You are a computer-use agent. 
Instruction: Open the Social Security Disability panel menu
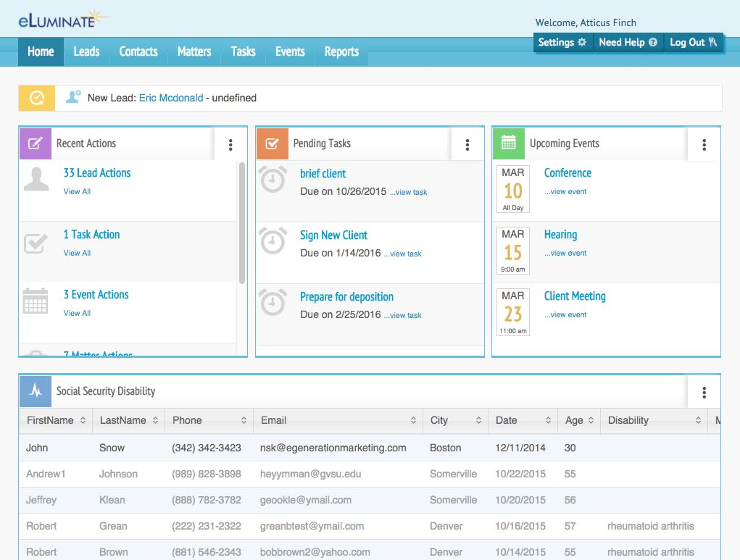[x=704, y=392]
